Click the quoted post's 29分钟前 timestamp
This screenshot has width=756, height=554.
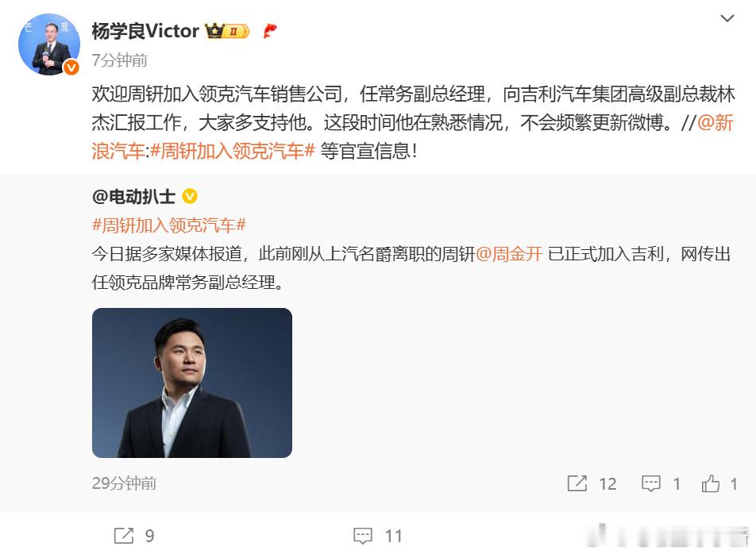pos(124,483)
